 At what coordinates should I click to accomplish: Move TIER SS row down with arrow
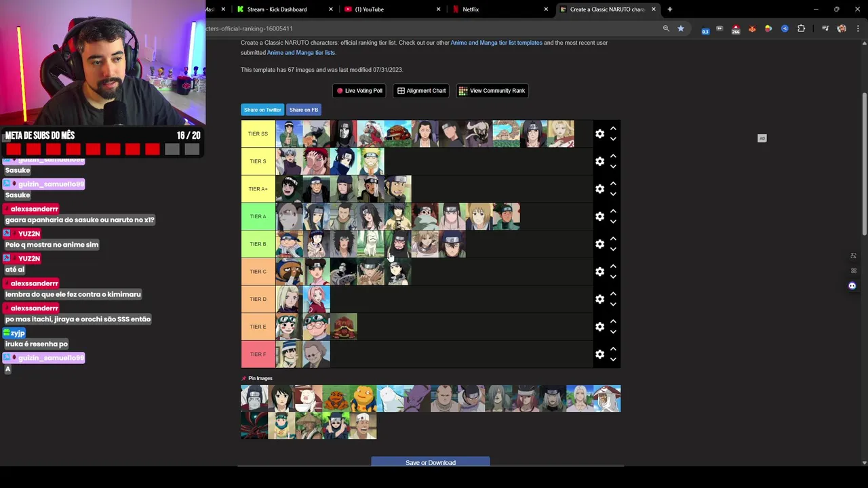(613, 139)
